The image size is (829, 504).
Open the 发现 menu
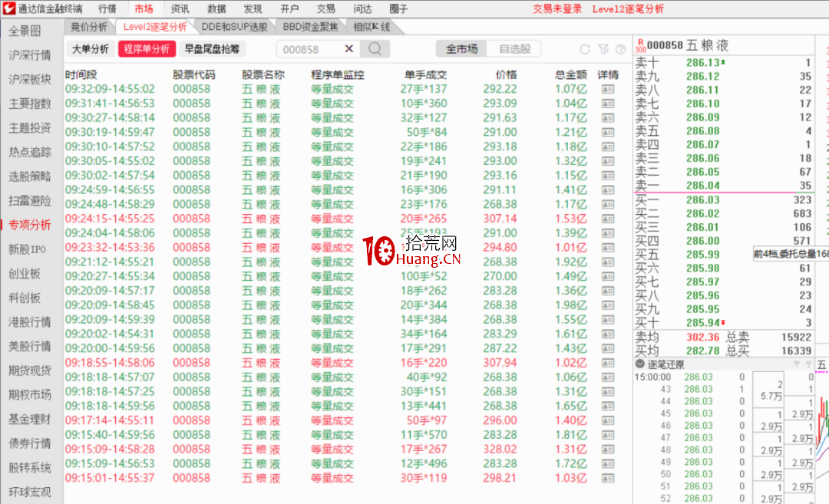pyautogui.click(x=253, y=9)
